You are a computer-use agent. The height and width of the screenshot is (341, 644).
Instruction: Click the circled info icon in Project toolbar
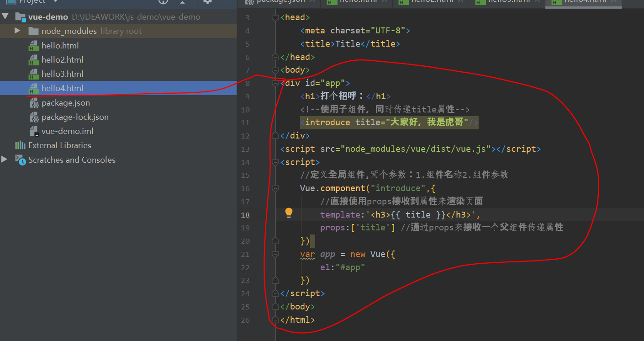[163, 2]
